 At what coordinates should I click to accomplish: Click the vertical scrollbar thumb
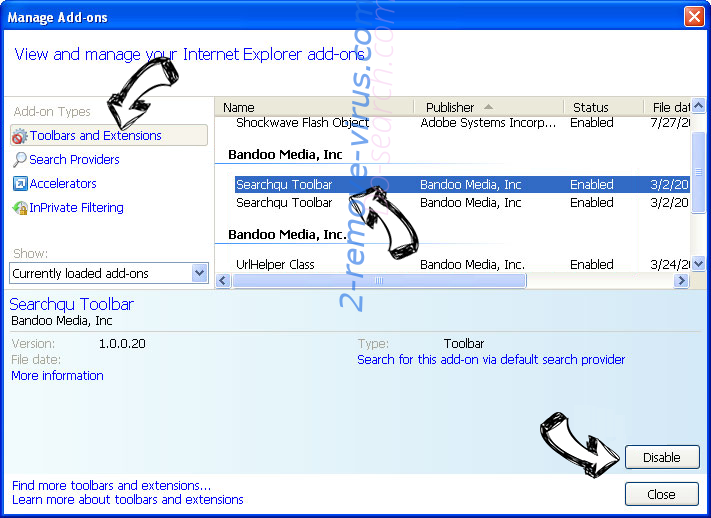[x=698, y=172]
